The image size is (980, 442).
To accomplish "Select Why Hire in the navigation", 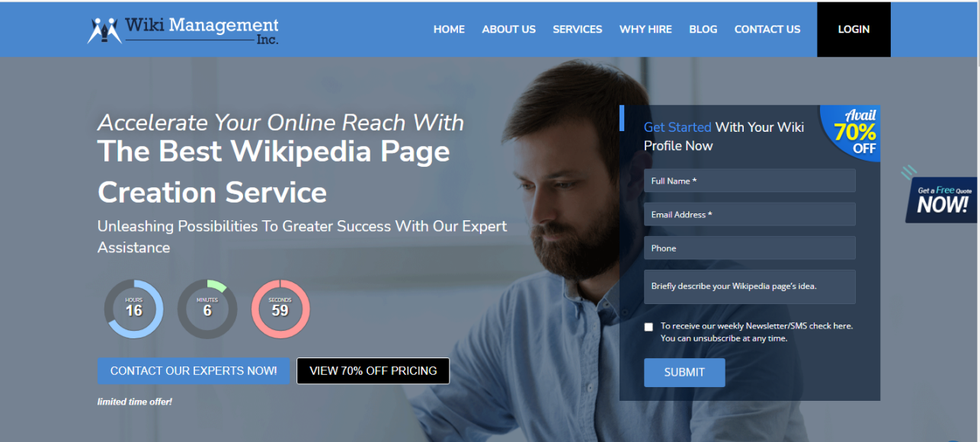I will click(645, 30).
